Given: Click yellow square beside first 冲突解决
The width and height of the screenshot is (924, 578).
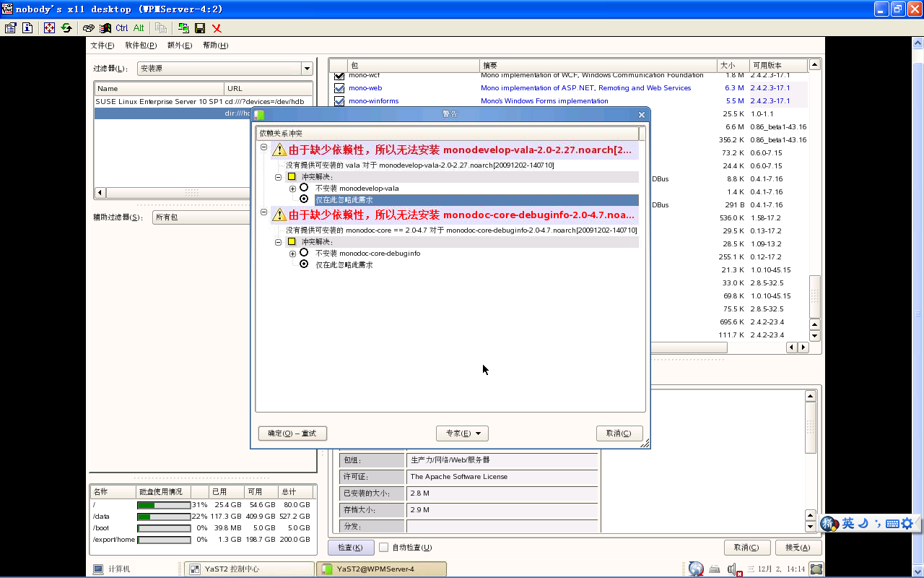Looking at the screenshot, I should [292, 176].
